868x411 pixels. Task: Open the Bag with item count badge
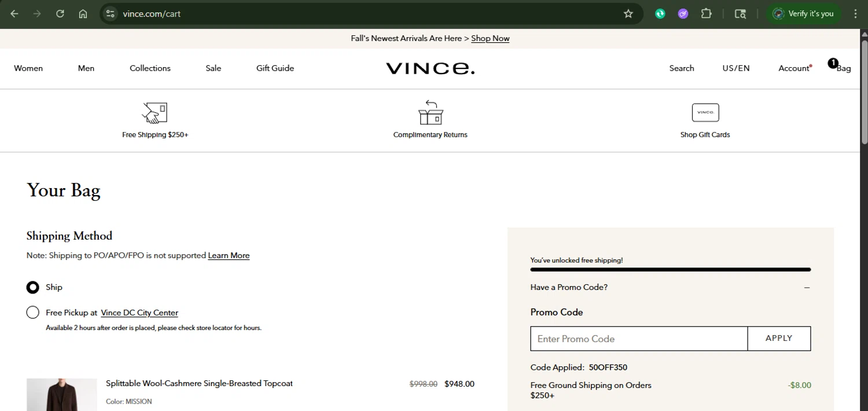coord(840,66)
